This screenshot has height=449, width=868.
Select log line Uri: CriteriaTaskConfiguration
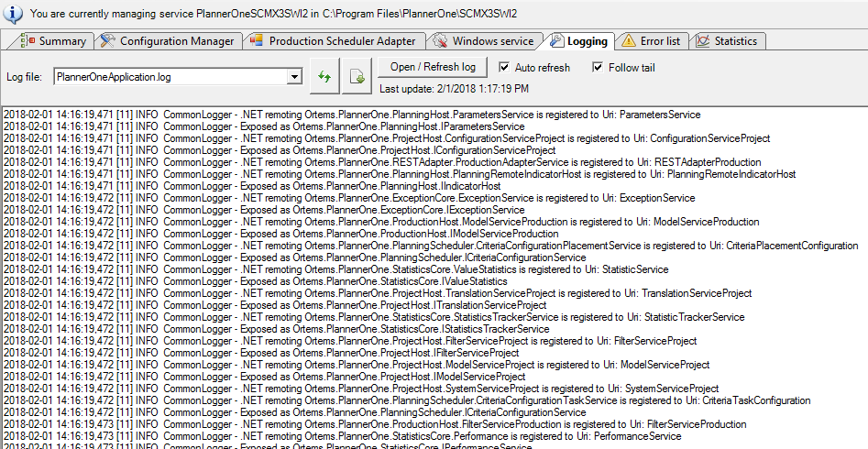pos(407,400)
